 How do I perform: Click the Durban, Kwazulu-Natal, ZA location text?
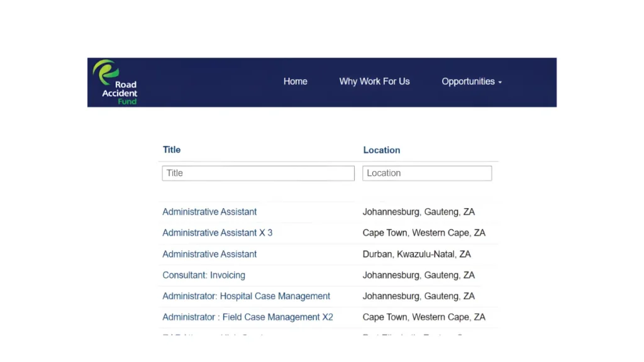click(x=416, y=255)
